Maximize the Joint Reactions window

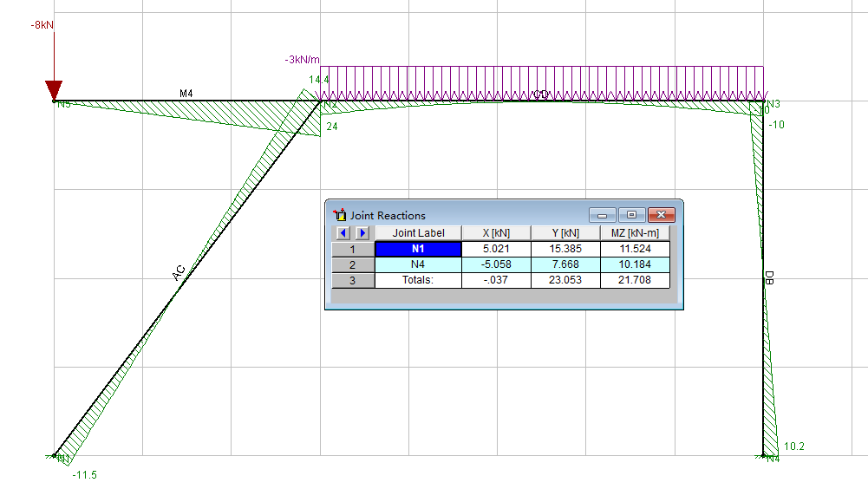click(631, 215)
